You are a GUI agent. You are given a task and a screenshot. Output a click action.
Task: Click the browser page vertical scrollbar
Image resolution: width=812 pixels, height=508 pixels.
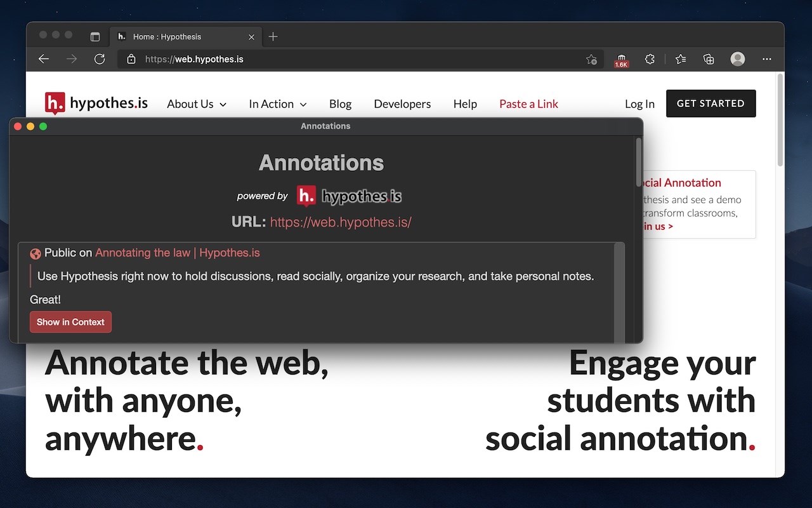780,121
